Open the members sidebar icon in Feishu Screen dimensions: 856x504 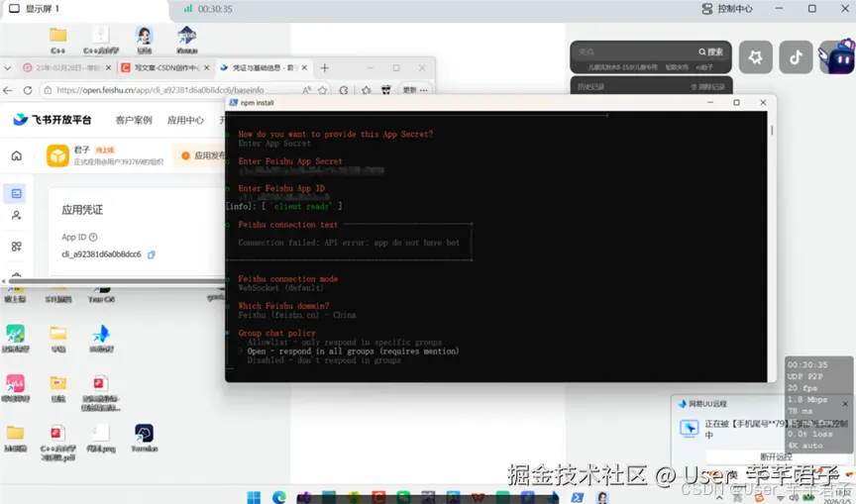(x=17, y=216)
